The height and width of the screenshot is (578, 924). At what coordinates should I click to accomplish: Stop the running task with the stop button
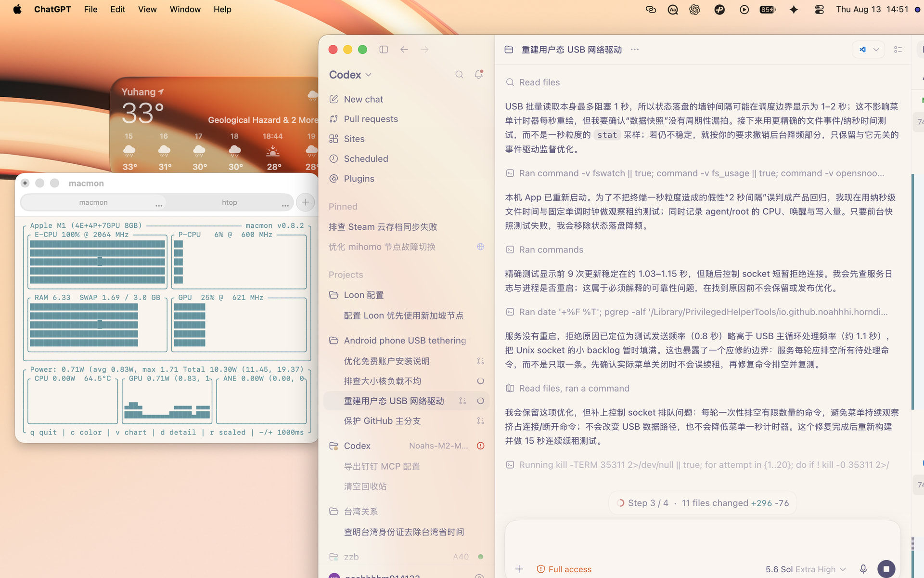886,569
